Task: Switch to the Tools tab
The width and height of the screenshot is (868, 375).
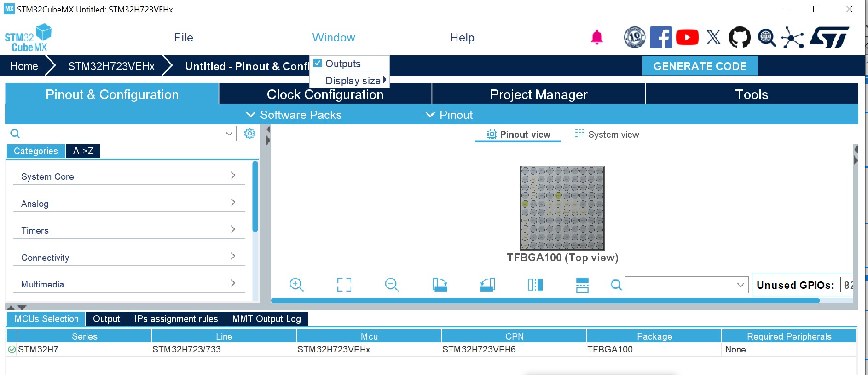Action: coord(752,94)
